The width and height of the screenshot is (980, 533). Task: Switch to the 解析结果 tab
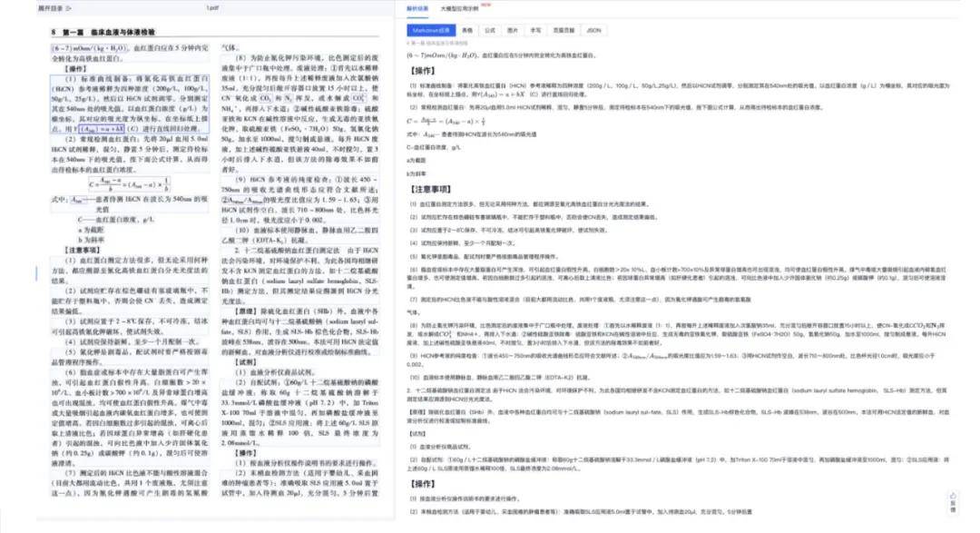(416, 7)
